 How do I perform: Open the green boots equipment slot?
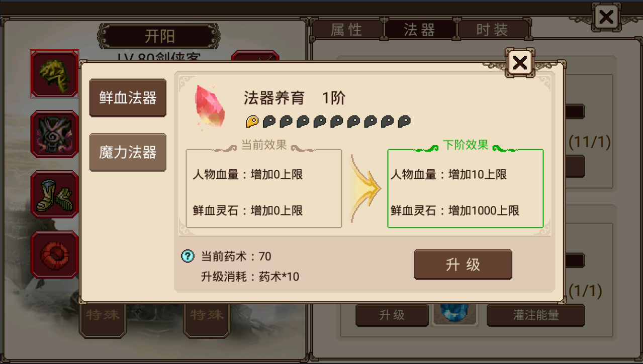54,194
